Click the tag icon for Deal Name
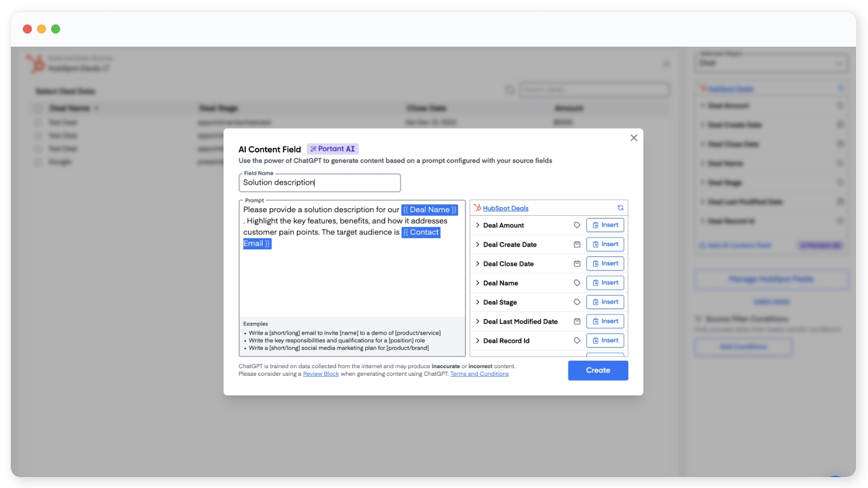Image resolution: width=868 pixels, height=488 pixels. pos(577,283)
